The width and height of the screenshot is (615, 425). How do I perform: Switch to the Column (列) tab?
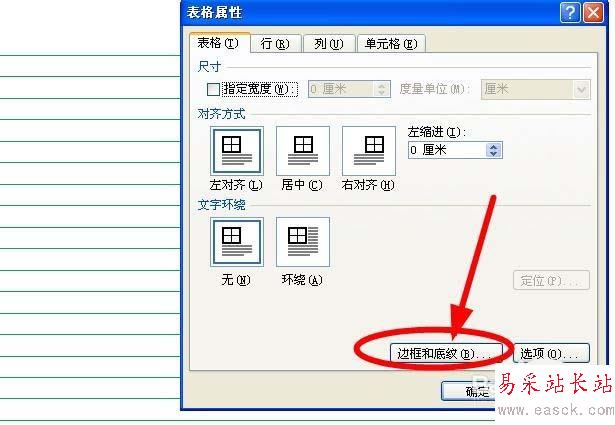[x=329, y=44]
